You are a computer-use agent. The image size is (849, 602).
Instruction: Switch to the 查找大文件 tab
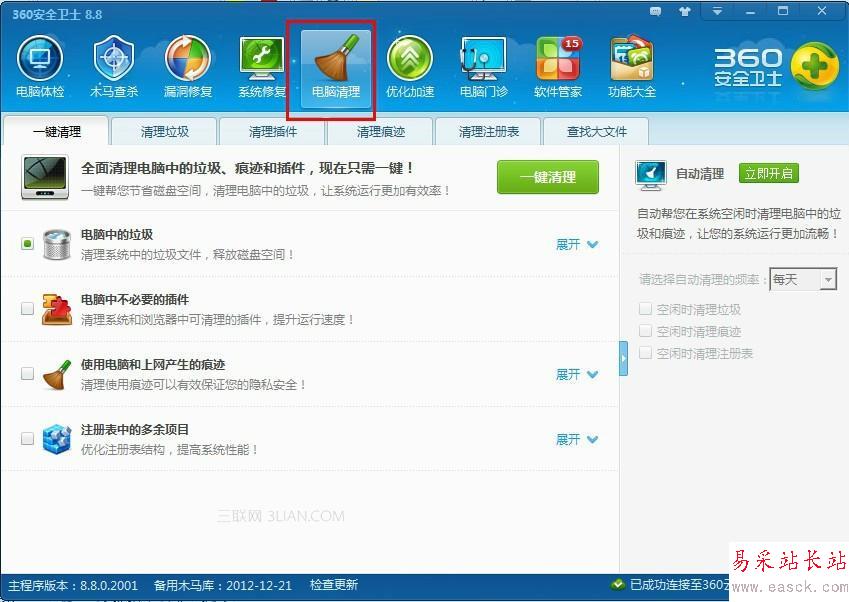tap(596, 132)
